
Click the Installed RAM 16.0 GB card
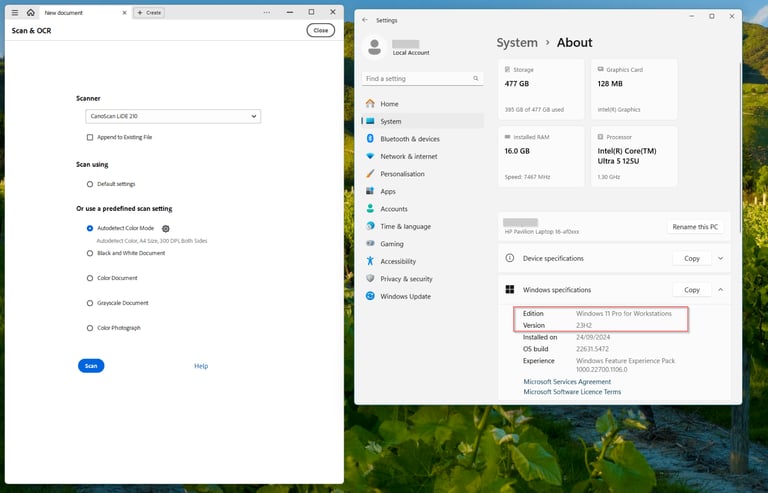tap(541, 157)
